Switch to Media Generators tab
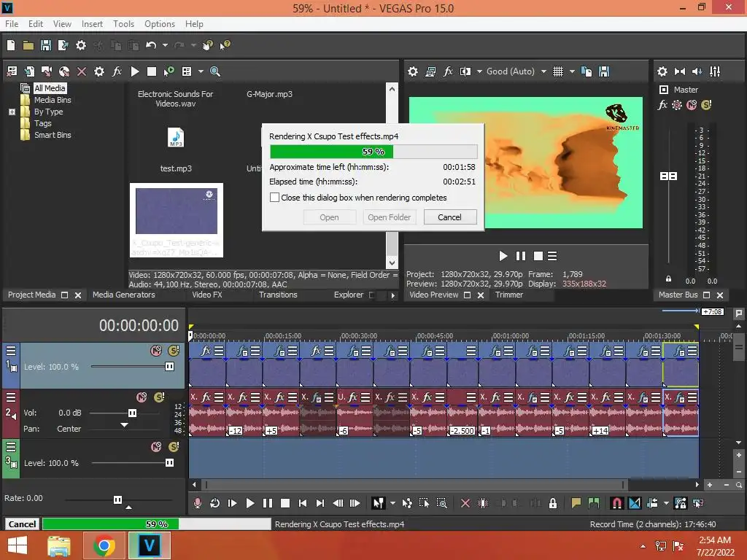The height and width of the screenshot is (560, 747). point(124,295)
